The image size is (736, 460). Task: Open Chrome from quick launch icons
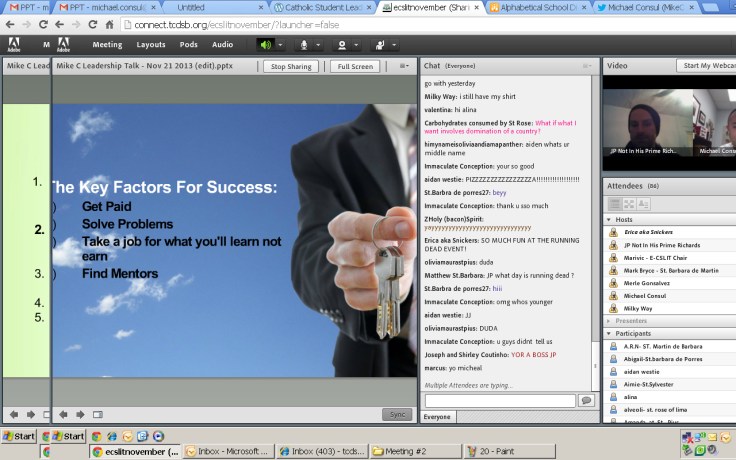tap(96, 436)
